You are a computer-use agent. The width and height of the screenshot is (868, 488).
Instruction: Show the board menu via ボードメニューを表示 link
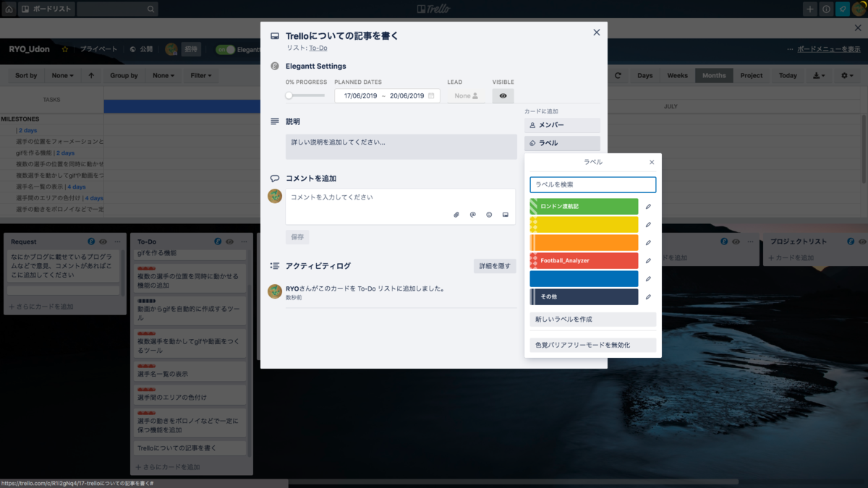pos(829,48)
